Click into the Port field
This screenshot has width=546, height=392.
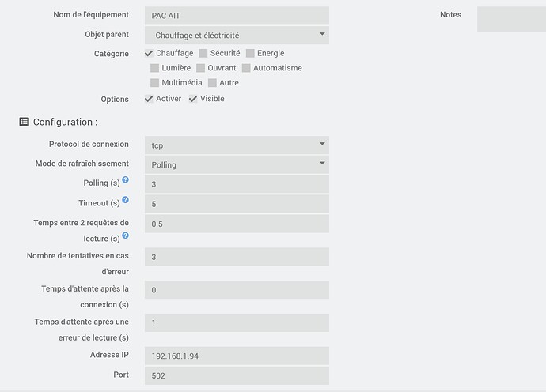(237, 375)
